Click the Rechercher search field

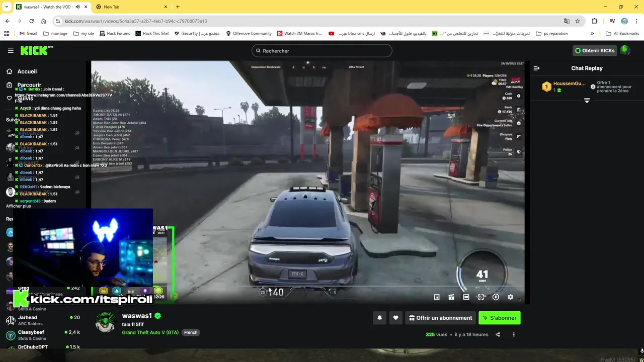[322, 51]
